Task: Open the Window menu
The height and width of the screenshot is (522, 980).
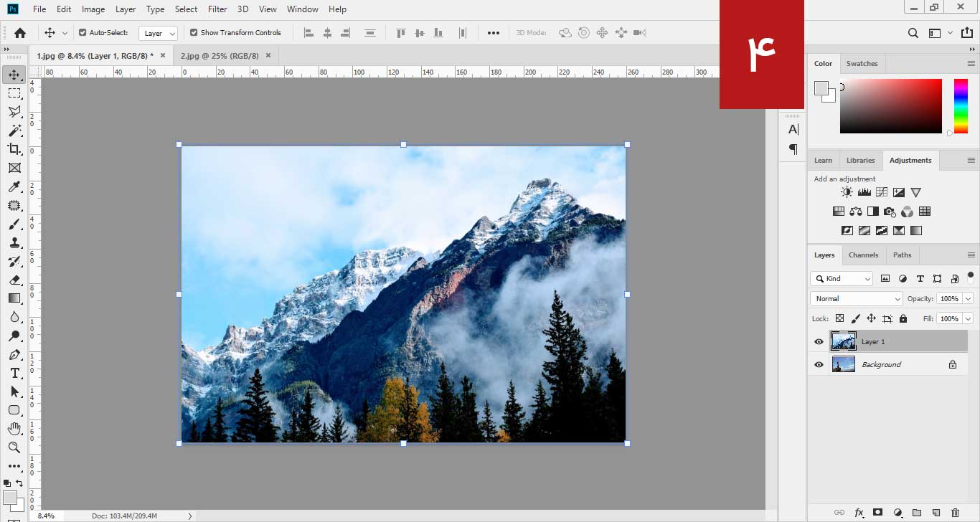Action: [303, 9]
